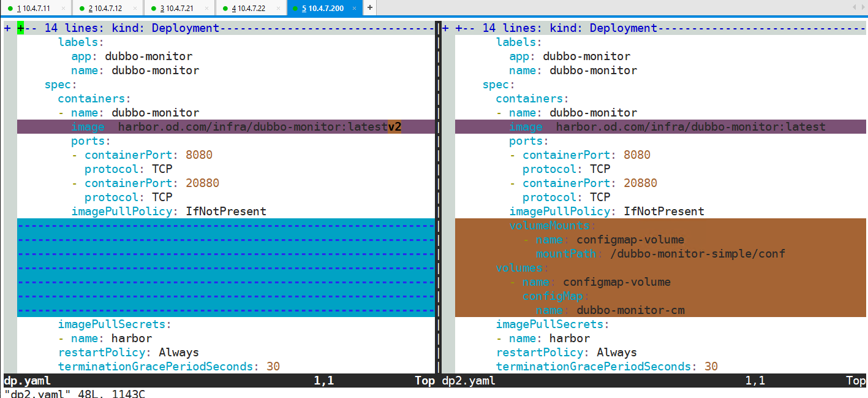
Task: Close the 10.4.7.21 tab with its X
Action: click(207, 8)
